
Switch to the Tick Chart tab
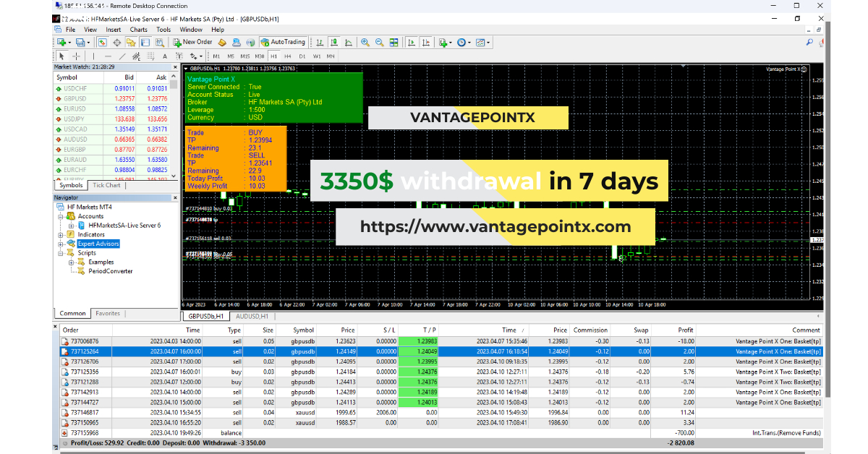[x=106, y=185]
